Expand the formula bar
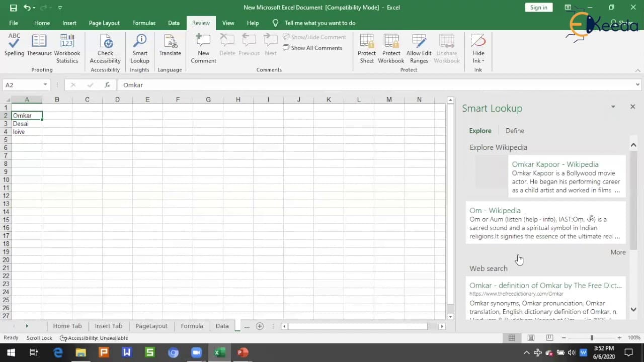 pyautogui.click(x=637, y=85)
